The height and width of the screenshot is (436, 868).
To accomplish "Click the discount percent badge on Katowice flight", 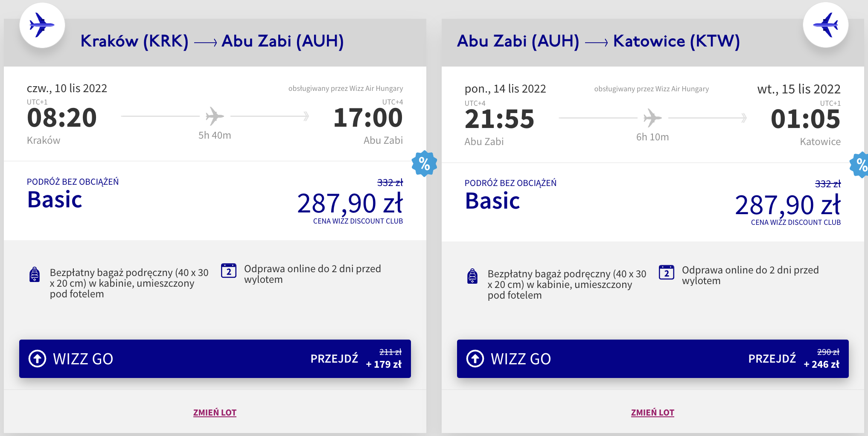I will tap(860, 165).
